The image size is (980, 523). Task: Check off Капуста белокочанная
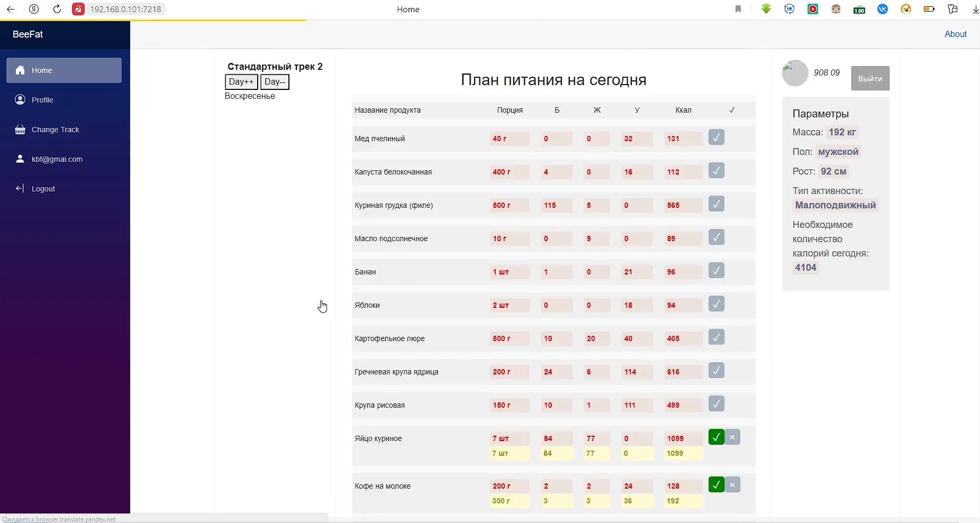click(716, 171)
